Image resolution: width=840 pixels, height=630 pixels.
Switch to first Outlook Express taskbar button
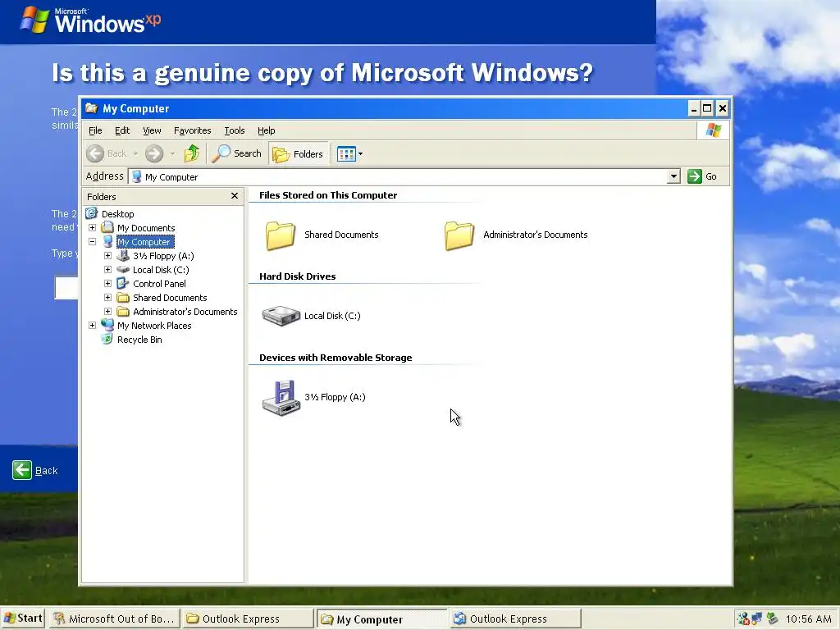pos(247,619)
